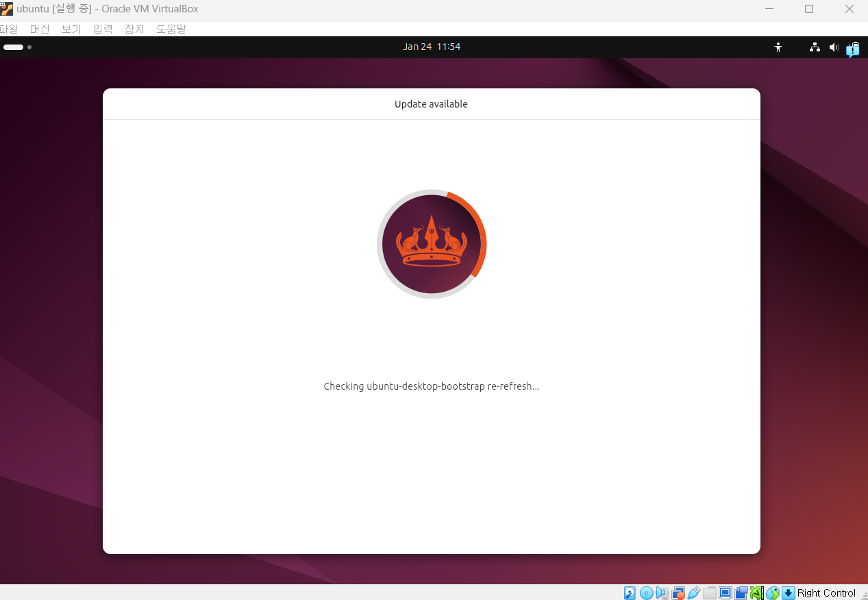The width and height of the screenshot is (868, 600).
Task: Maximize the VirtualBox window
Action: [x=809, y=9]
